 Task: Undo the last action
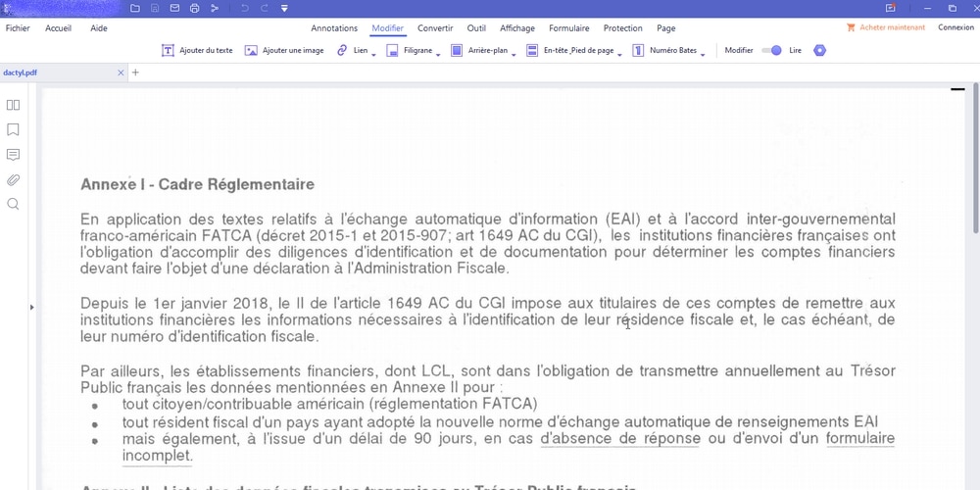(x=244, y=8)
